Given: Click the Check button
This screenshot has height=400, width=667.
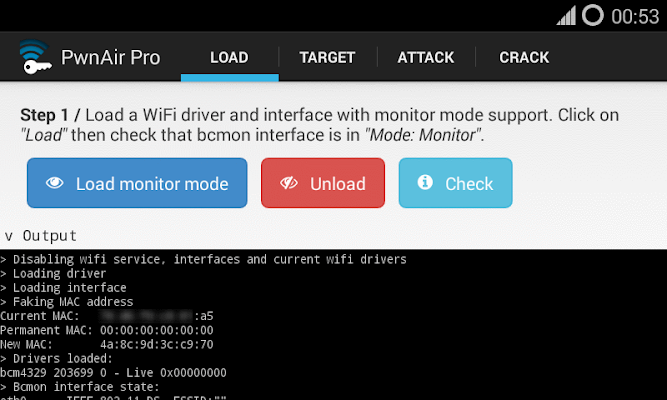Looking at the screenshot, I should 456,183.
